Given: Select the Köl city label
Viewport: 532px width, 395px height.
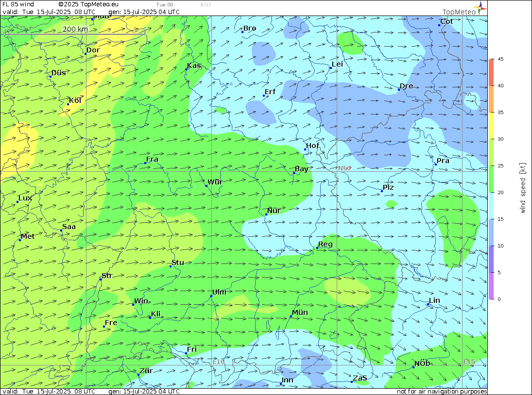Looking at the screenshot, I should tap(75, 100).
